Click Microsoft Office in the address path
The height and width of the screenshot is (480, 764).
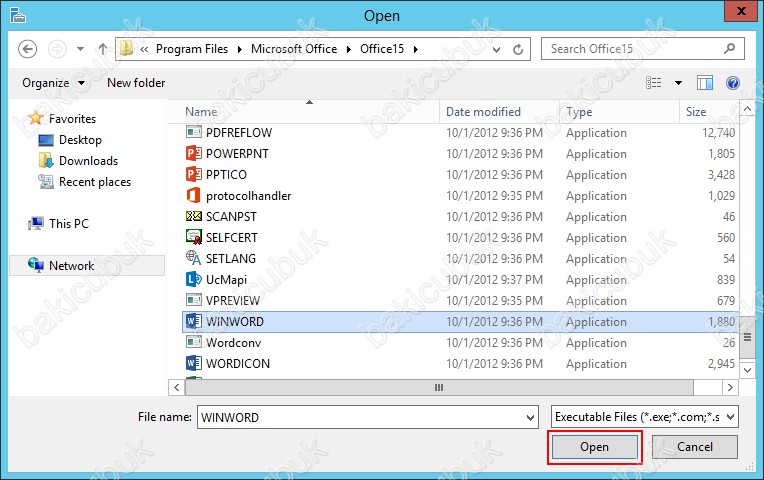[294, 49]
